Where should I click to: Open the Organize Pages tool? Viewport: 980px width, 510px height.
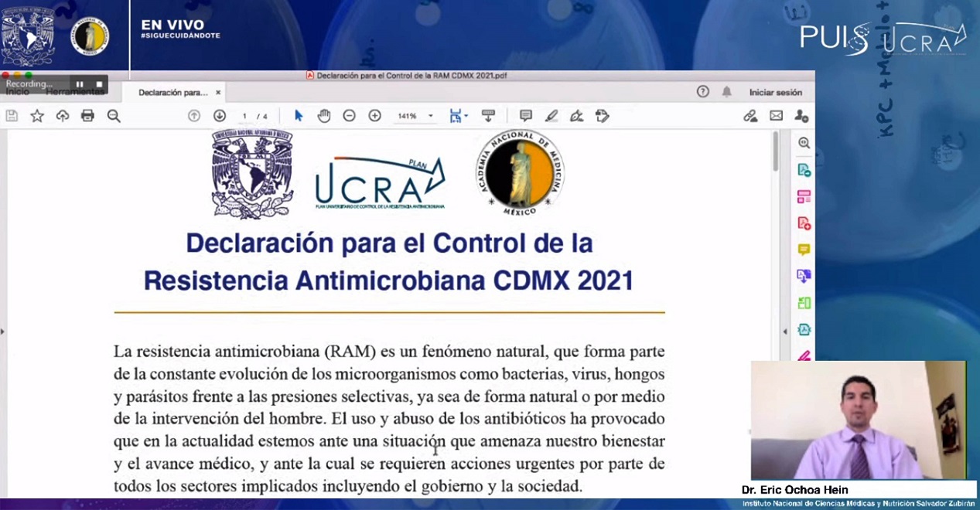coord(802,197)
